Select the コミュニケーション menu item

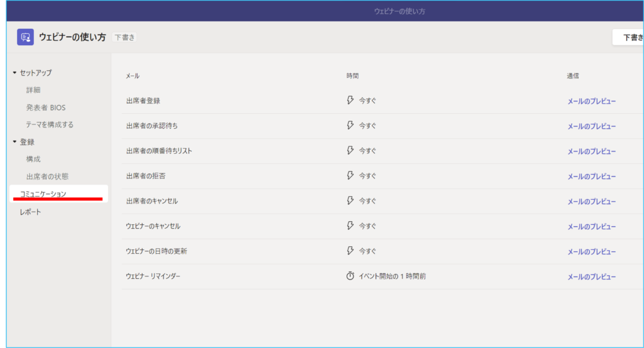coord(43,194)
